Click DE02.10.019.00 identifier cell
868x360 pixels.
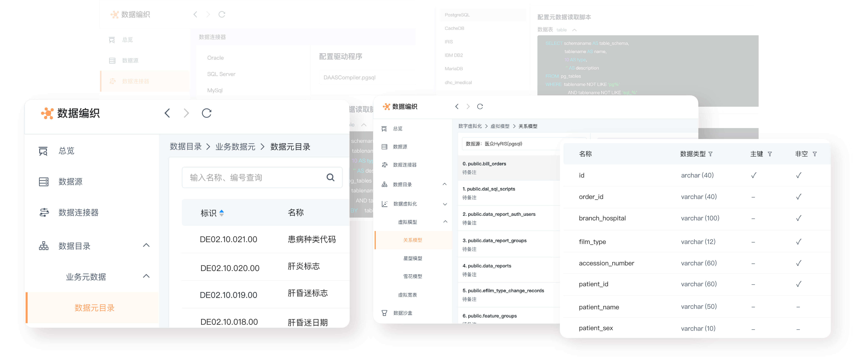tap(228, 295)
